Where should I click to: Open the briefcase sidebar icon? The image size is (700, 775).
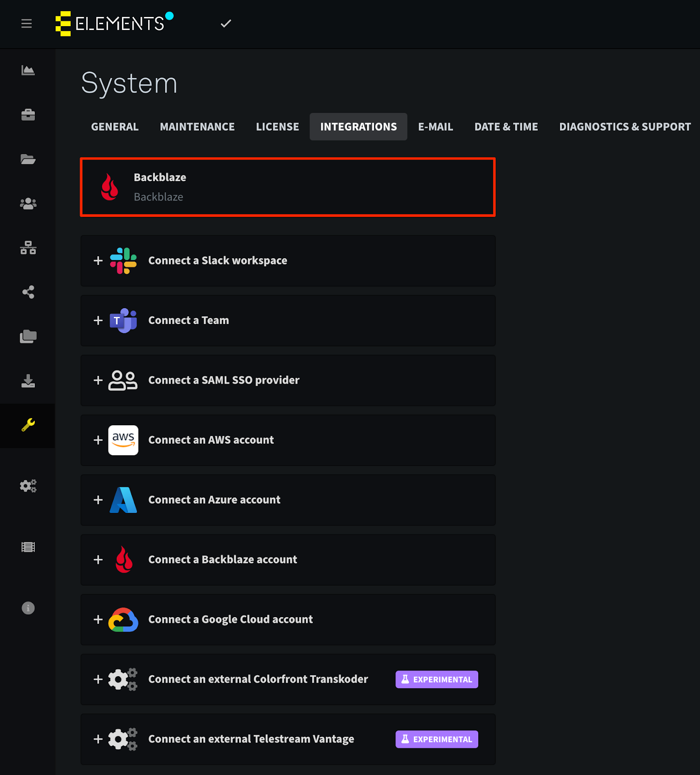pyautogui.click(x=28, y=115)
